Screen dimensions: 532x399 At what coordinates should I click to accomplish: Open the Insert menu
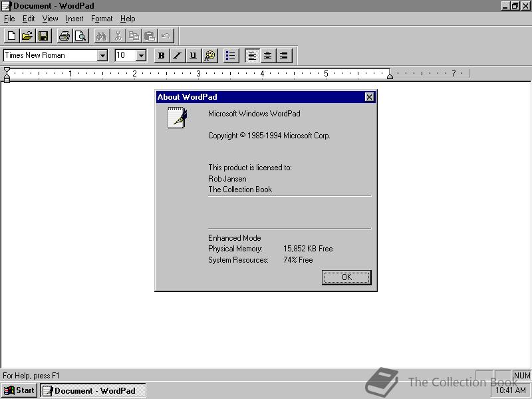click(74, 19)
